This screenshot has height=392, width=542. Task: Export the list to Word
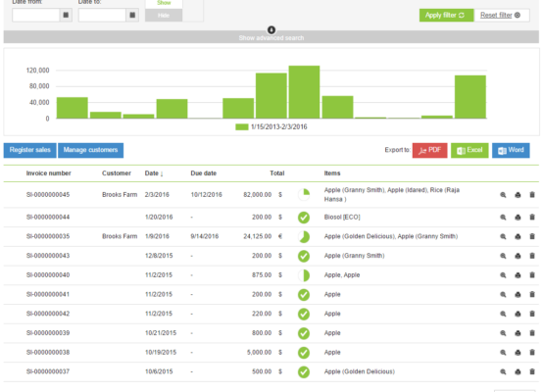[511, 150]
